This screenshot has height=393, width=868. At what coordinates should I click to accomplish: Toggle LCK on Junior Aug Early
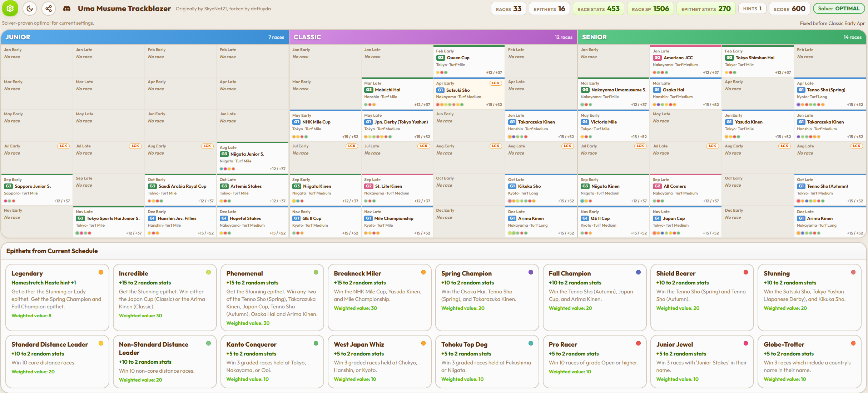coord(207,146)
